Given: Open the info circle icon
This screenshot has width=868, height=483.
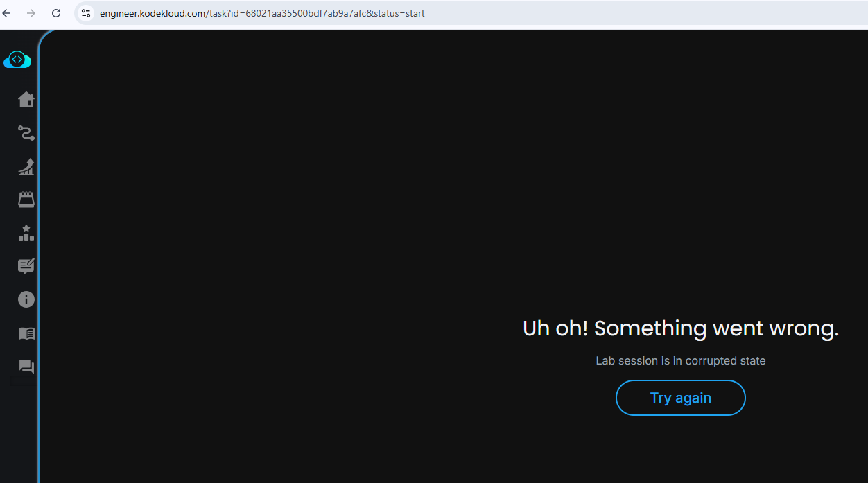Looking at the screenshot, I should click(x=26, y=299).
